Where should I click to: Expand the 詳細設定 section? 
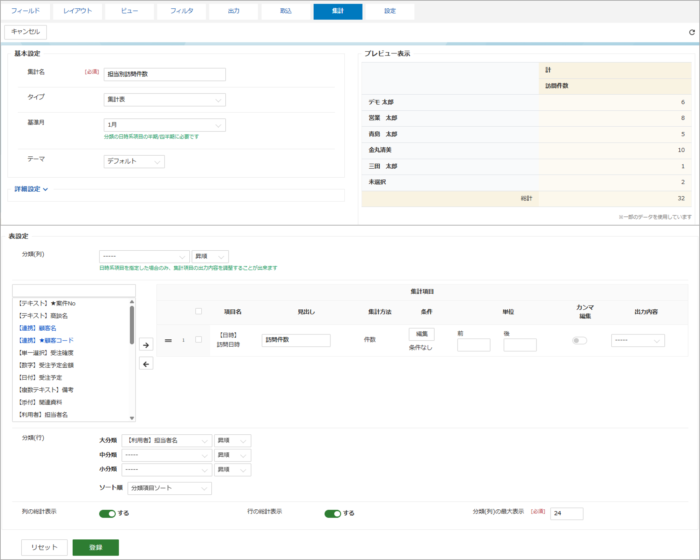tap(31, 189)
